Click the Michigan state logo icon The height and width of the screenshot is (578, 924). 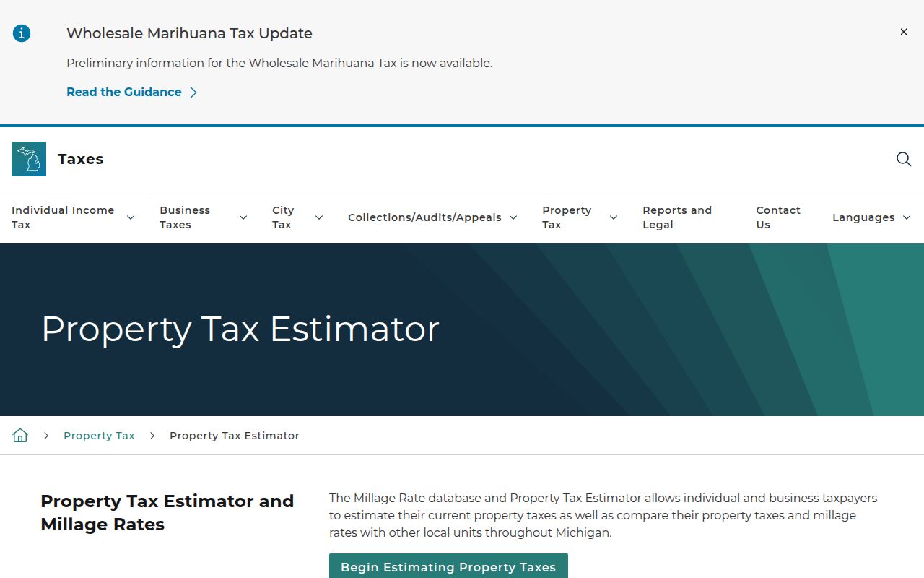(x=29, y=159)
